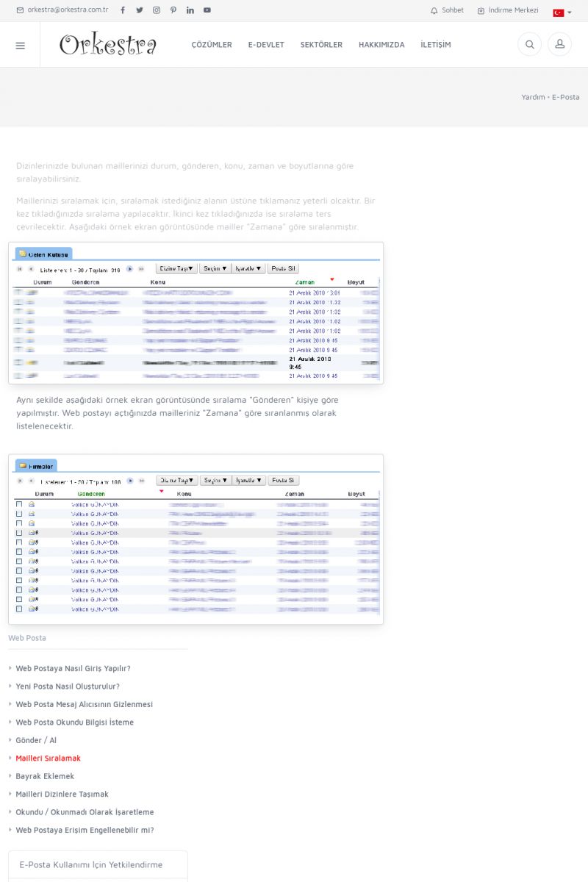Open the user account icon

[x=559, y=45]
